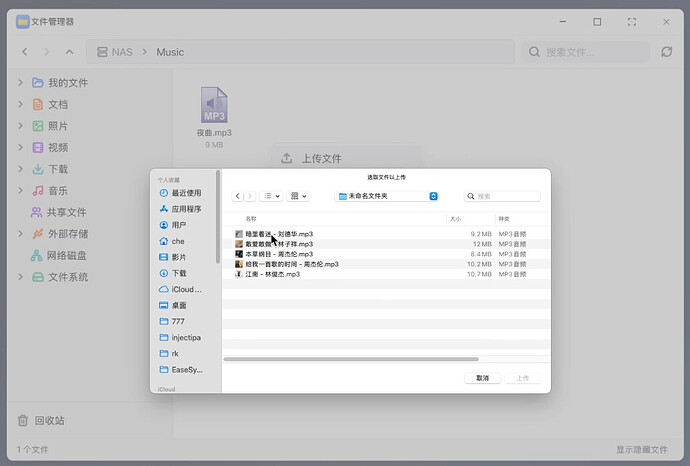Click the refresh icon in file manager
Image resolution: width=690 pixels, height=466 pixels.
[666, 51]
